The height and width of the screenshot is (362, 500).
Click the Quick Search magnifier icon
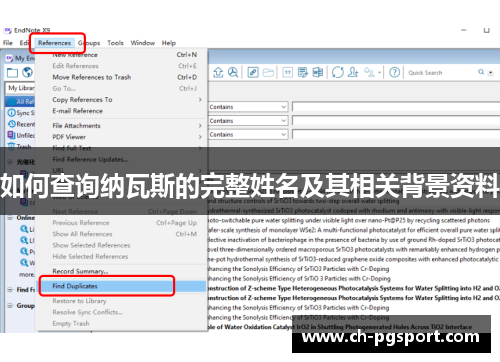481,72
